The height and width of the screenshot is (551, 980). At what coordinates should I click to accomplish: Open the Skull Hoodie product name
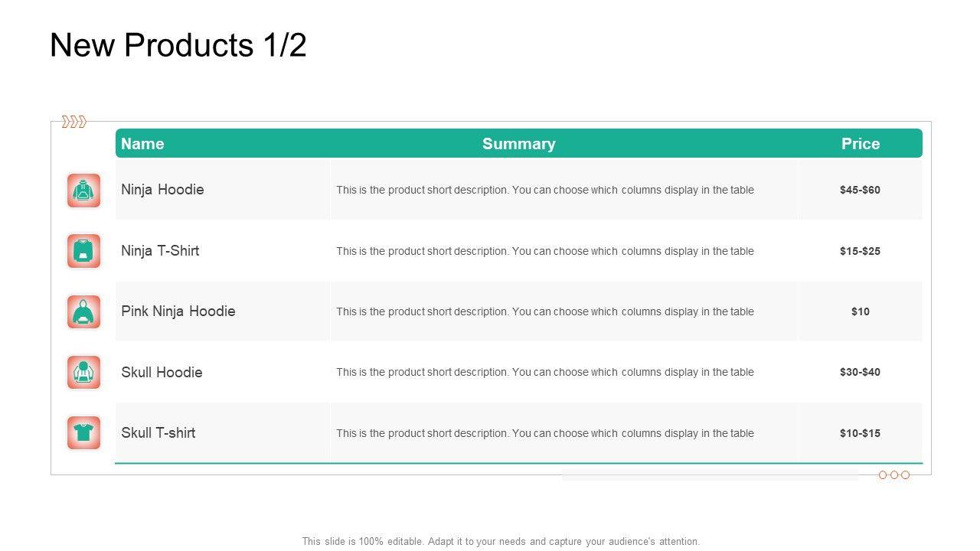pyautogui.click(x=162, y=373)
